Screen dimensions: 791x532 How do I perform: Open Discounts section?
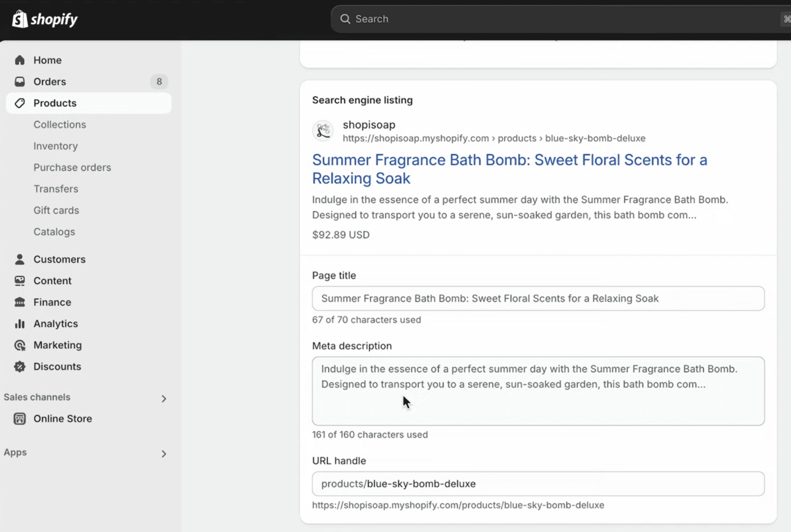[x=57, y=367]
